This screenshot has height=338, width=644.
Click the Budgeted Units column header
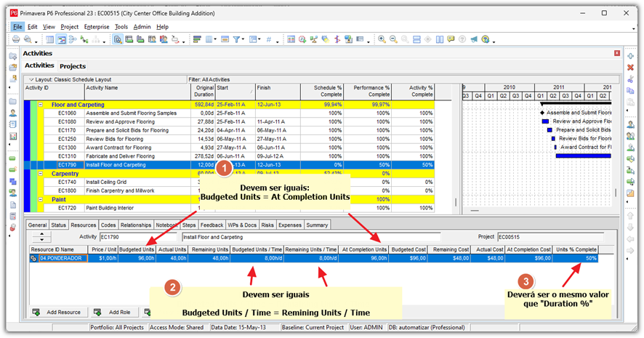137,249
